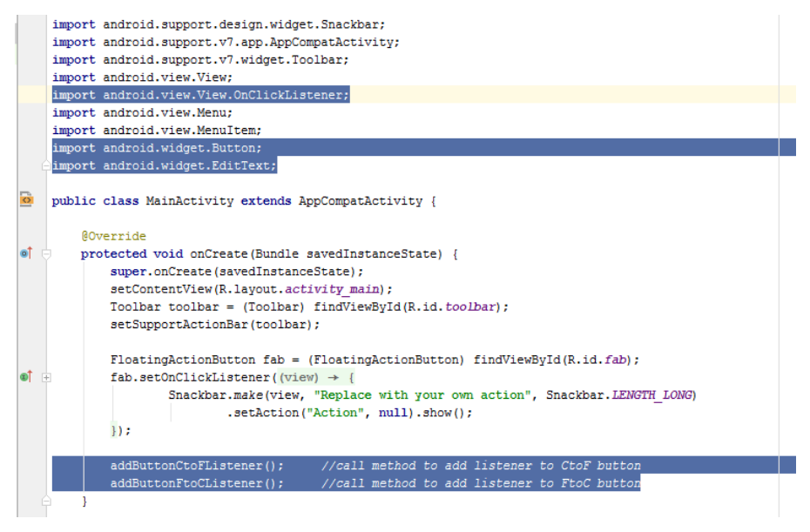Toggle the fold marker at the imports block end
The image size is (810, 532).
(46, 165)
